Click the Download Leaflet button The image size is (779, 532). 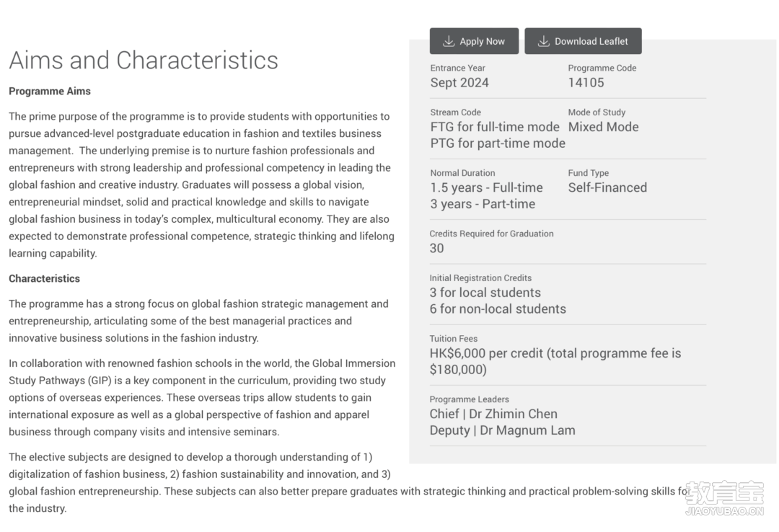583,41
